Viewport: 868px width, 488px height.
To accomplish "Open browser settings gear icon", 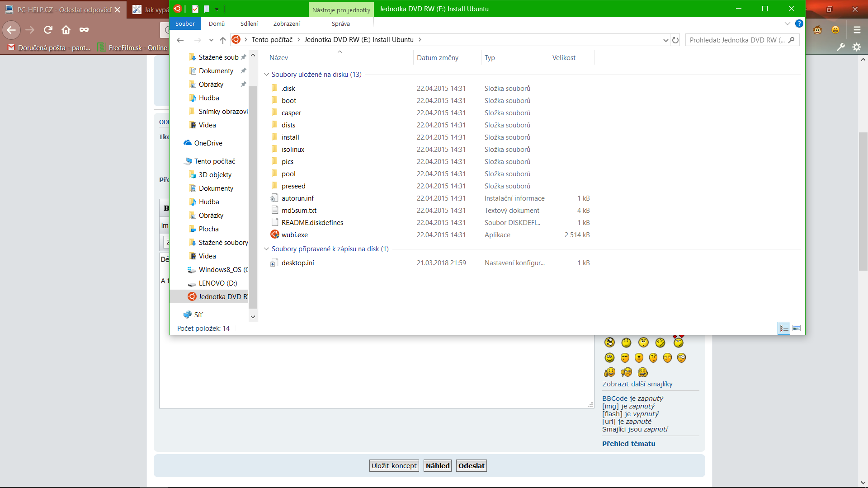I will tap(856, 47).
